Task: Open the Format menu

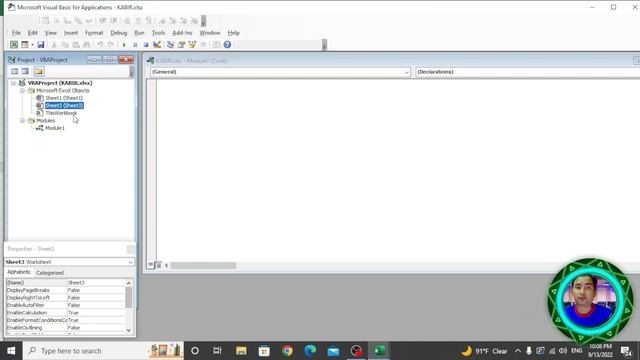Action: [x=94, y=33]
